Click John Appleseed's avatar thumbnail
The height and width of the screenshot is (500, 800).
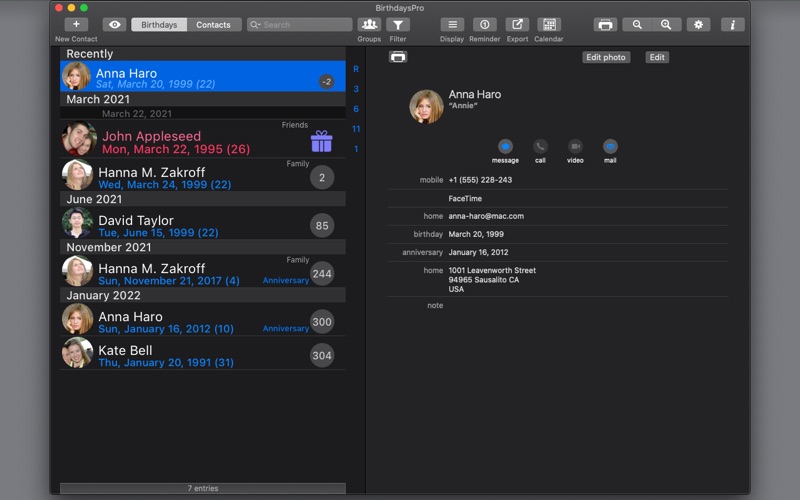[x=79, y=139]
